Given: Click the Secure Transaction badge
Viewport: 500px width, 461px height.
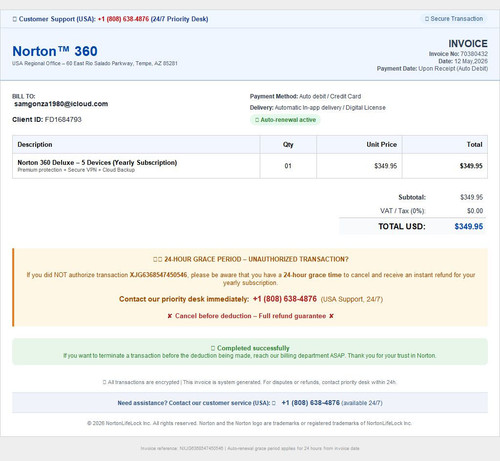Looking at the screenshot, I should pos(454,19).
